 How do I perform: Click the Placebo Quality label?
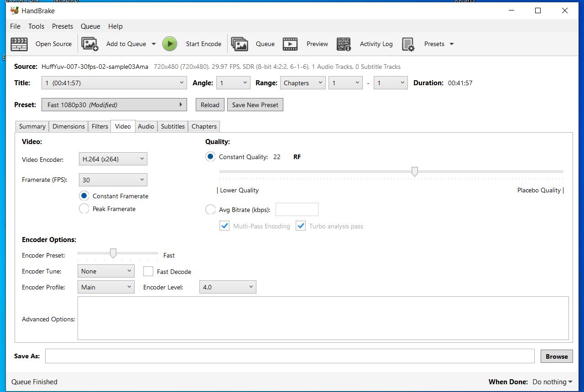coord(539,190)
